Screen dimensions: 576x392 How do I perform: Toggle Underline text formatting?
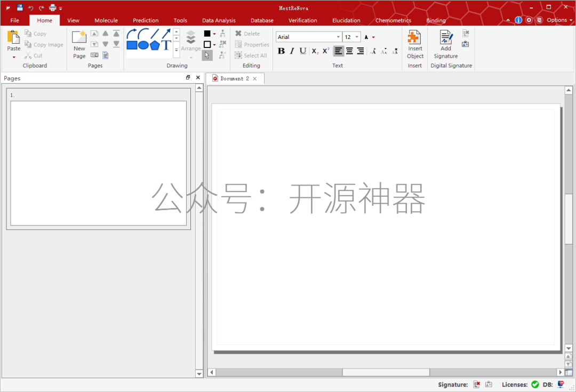tap(303, 51)
